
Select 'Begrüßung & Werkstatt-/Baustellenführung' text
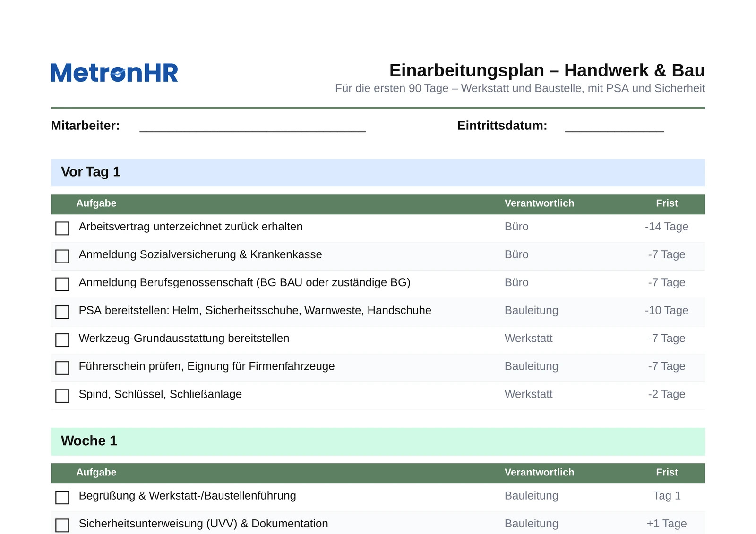point(188,495)
